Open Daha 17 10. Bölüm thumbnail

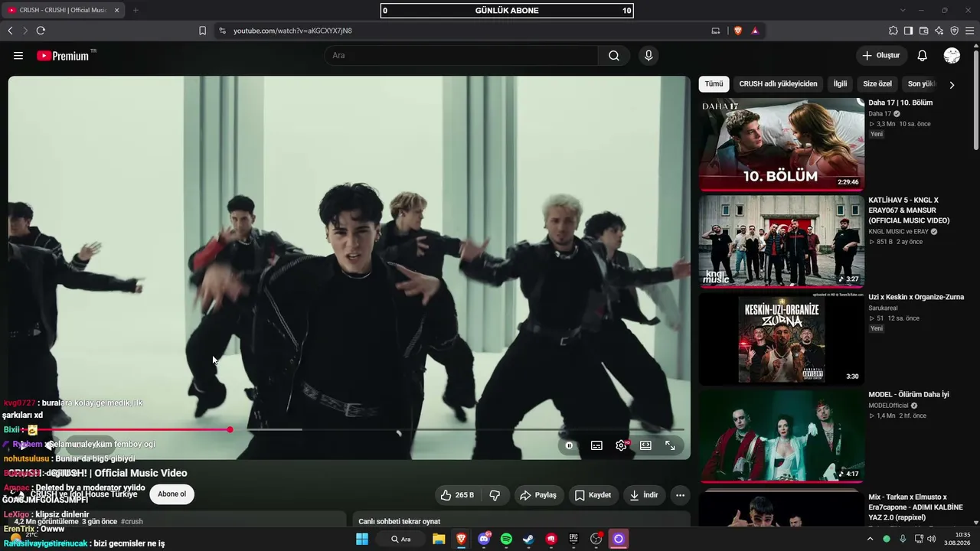click(782, 144)
